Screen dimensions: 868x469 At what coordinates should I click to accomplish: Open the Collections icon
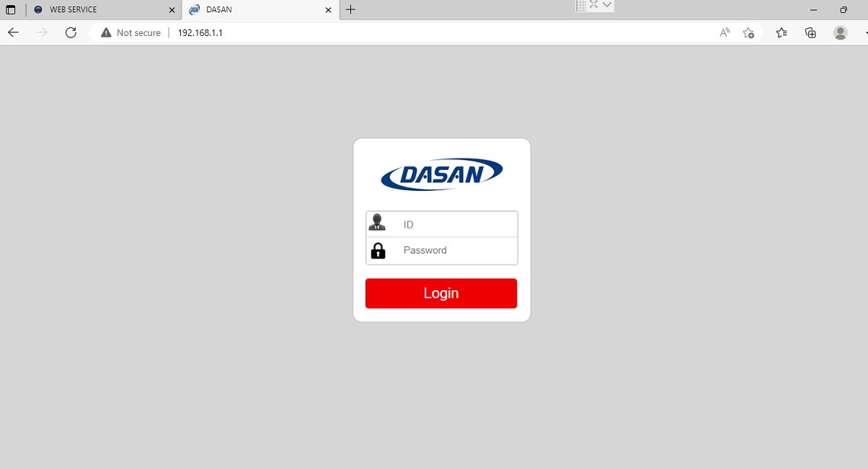pyautogui.click(x=810, y=32)
